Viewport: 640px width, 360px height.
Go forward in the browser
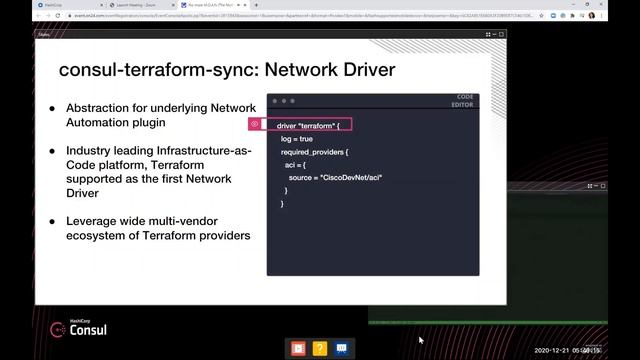pos(48,16)
